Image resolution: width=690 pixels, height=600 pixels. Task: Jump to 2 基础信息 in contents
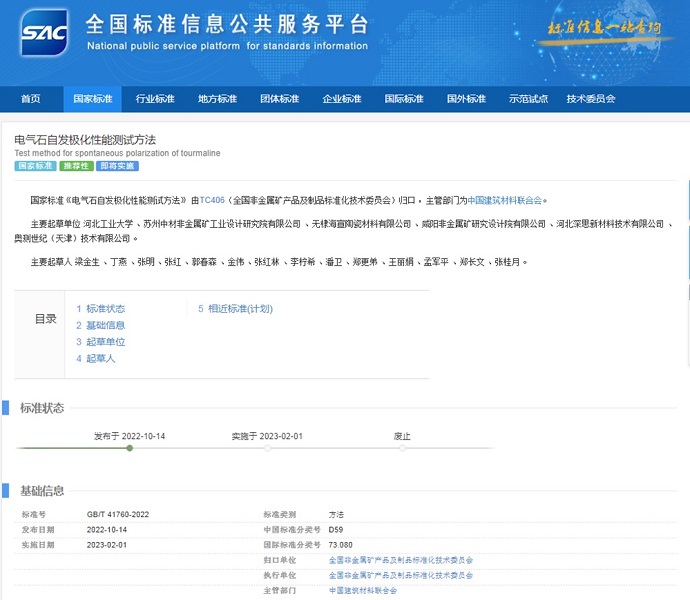[x=101, y=325]
